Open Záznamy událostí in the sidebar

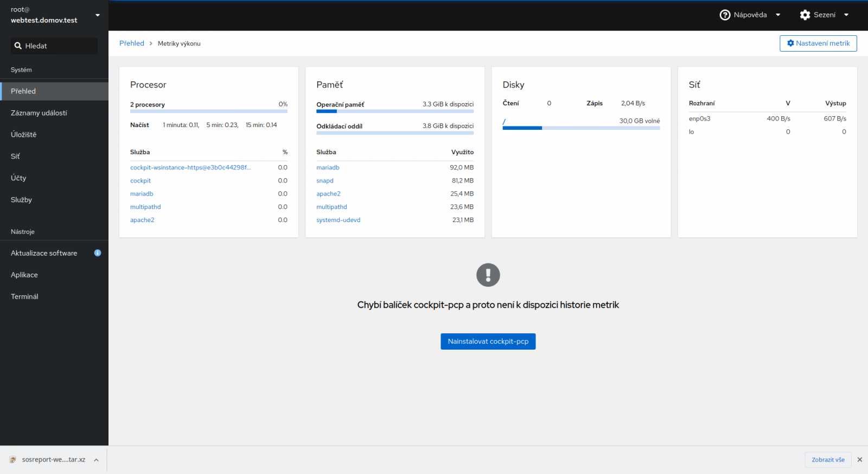pyautogui.click(x=54, y=113)
